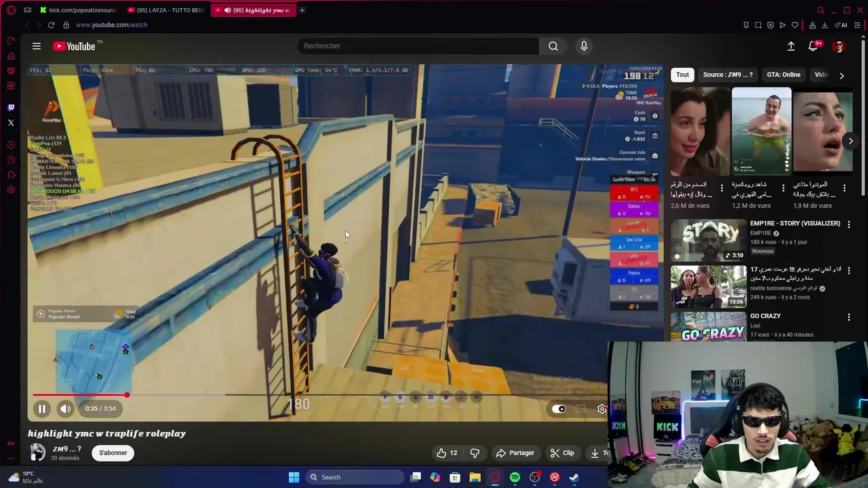This screenshot has height=488, width=868.
Task: Mute the video volume
Action: coord(65,409)
